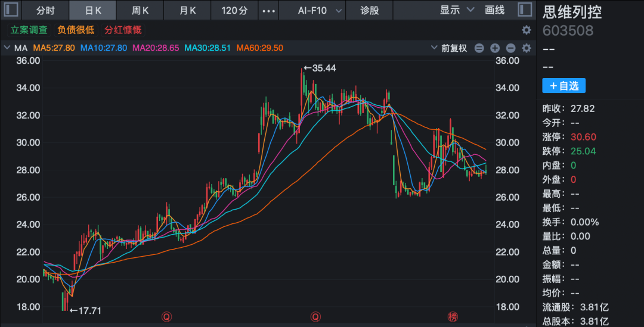644x327 pixels.
Task: Zoom in chart with circled plus icon
Action: [495, 48]
